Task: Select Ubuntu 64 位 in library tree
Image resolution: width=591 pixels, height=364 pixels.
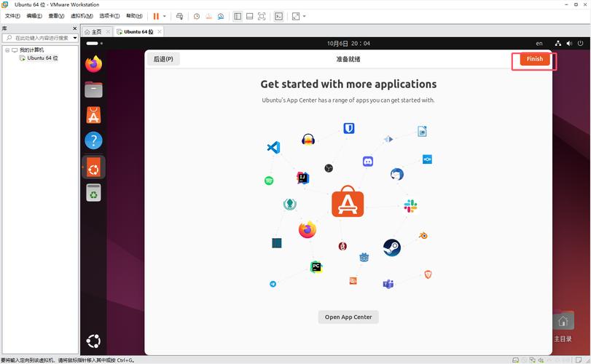Action: point(42,58)
